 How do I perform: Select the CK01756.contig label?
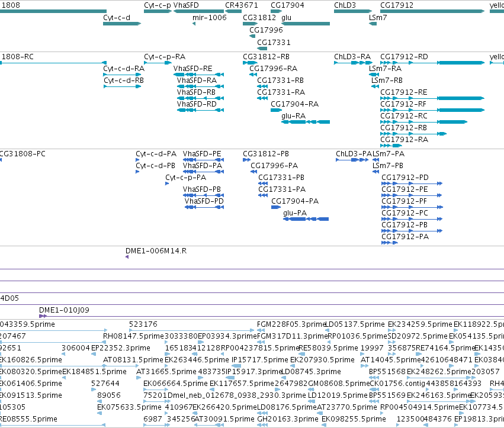coord(397,384)
